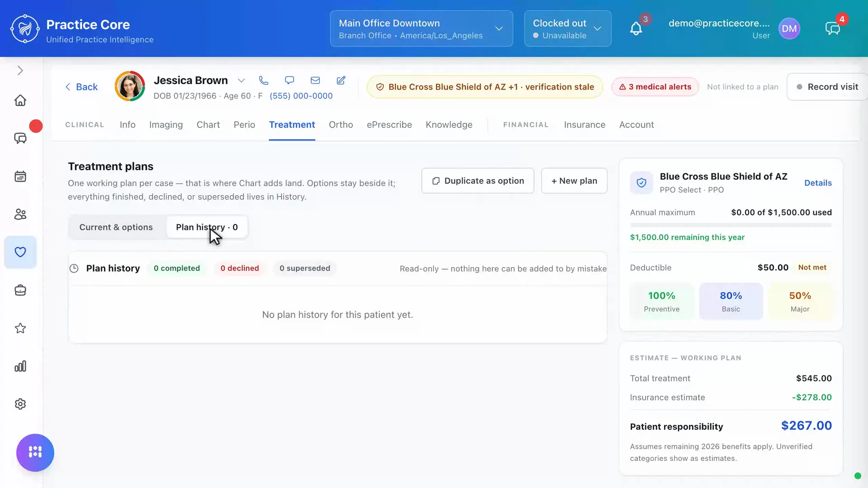Screen dimensions: 868x488
Task: Open sidebar messages icon with red dot
Action: pyautogui.click(x=20, y=138)
